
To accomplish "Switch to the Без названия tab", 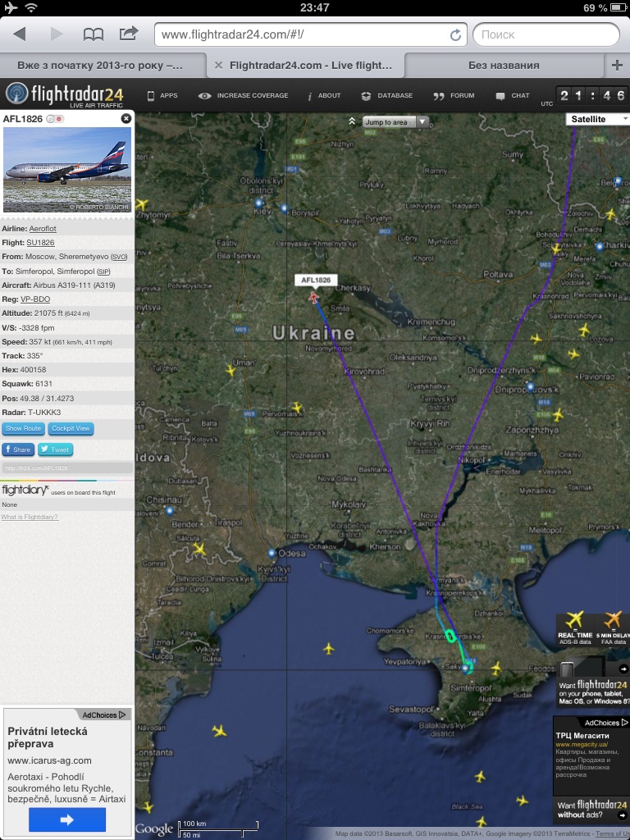I will point(504,66).
